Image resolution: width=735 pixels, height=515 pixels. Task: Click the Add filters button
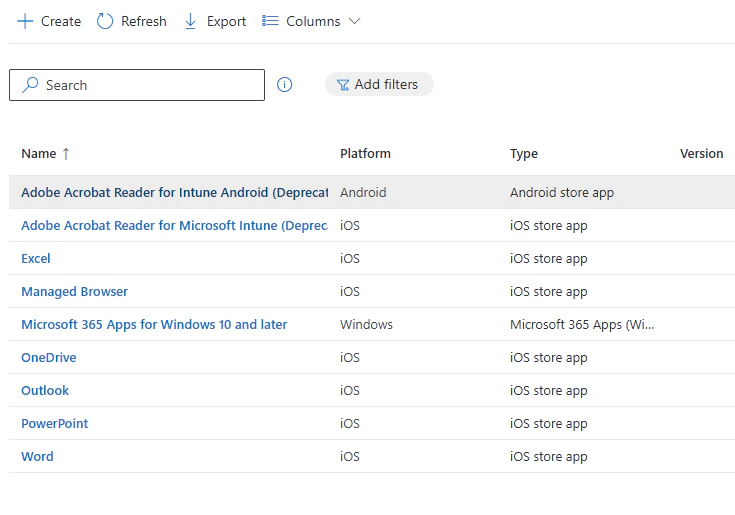(x=379, y=84)
